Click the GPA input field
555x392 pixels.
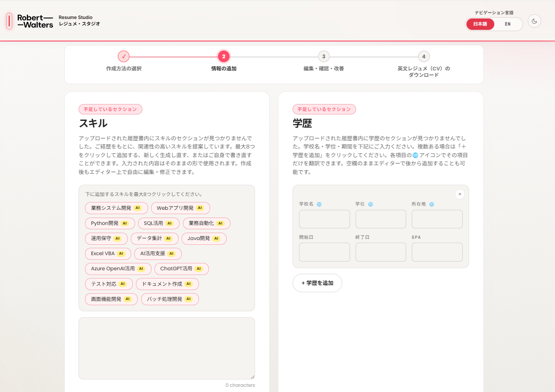pos(437,252)
